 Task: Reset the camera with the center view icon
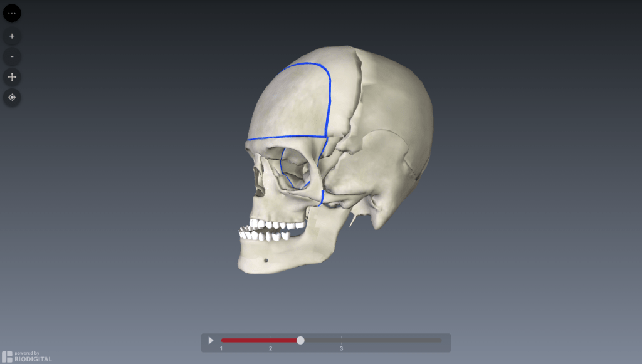click(x=12, y=98)
